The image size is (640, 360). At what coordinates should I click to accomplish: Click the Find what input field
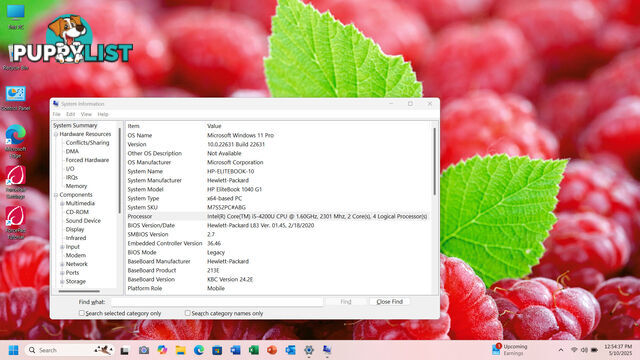[x=217, y=302]
